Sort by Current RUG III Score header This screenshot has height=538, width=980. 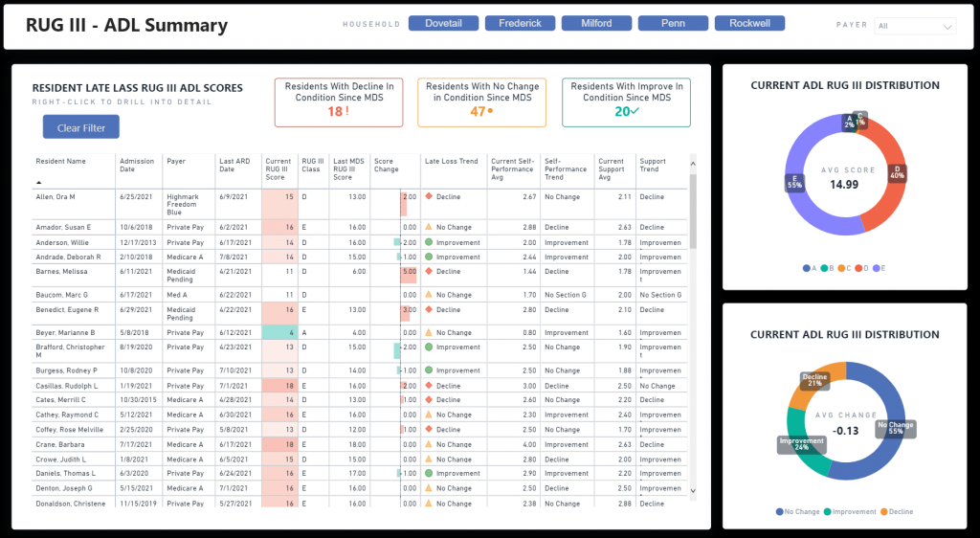point(278,169)
